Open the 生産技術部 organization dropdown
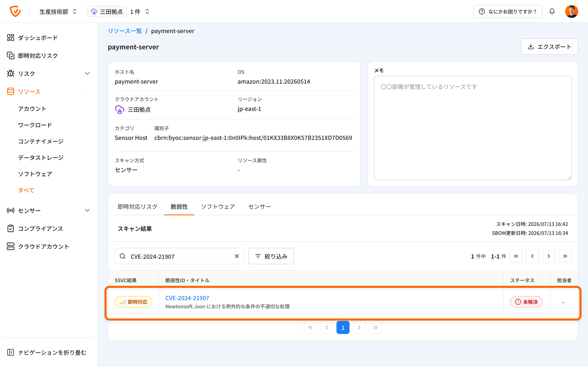Screen dimensions: 588x367 [x=58, y=11]
